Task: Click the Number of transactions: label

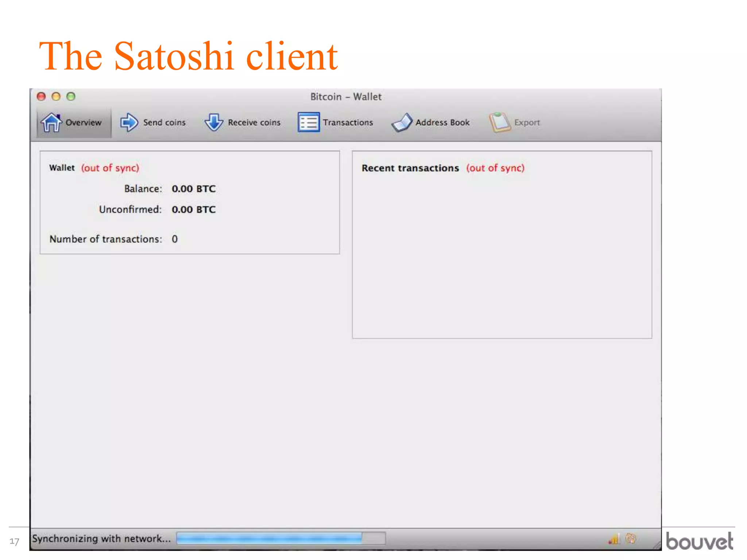Action: (x=106, y=239)
